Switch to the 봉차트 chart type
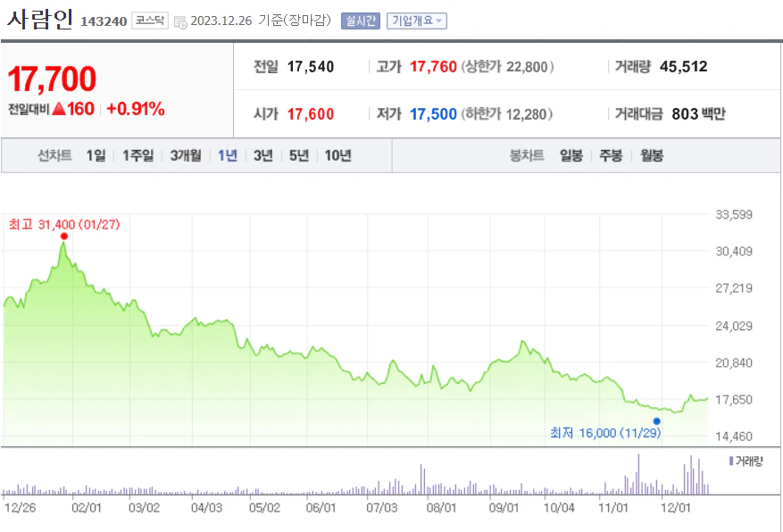This screenshot has height=532, width=783. click(x=525, y=154)
